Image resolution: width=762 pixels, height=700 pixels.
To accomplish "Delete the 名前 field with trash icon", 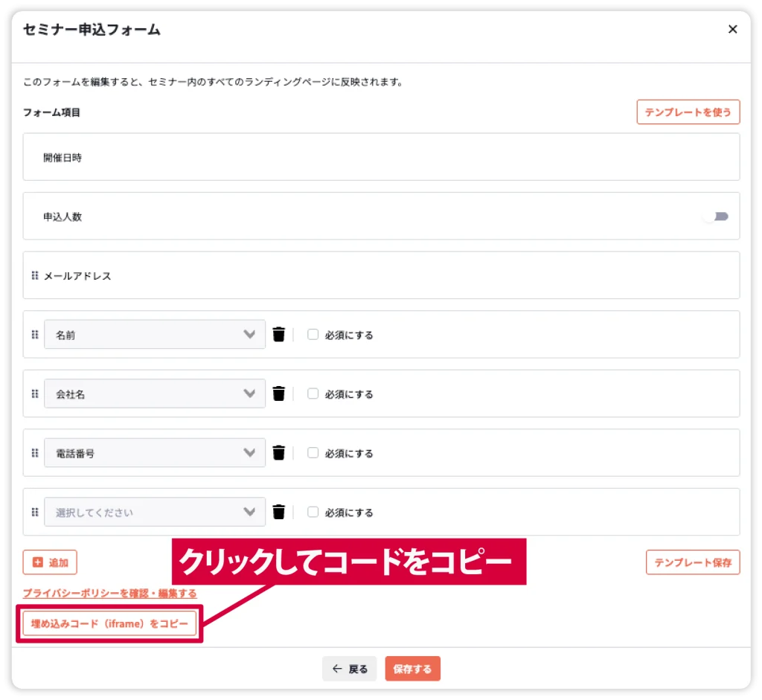I will point(279,335).
